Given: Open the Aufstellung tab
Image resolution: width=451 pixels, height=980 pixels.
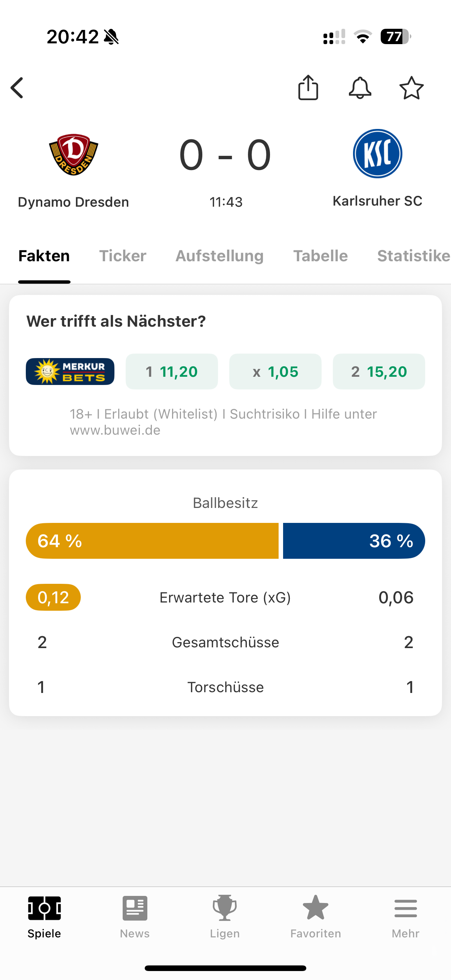Looking at the screenshot, I should tap(219, 256).
